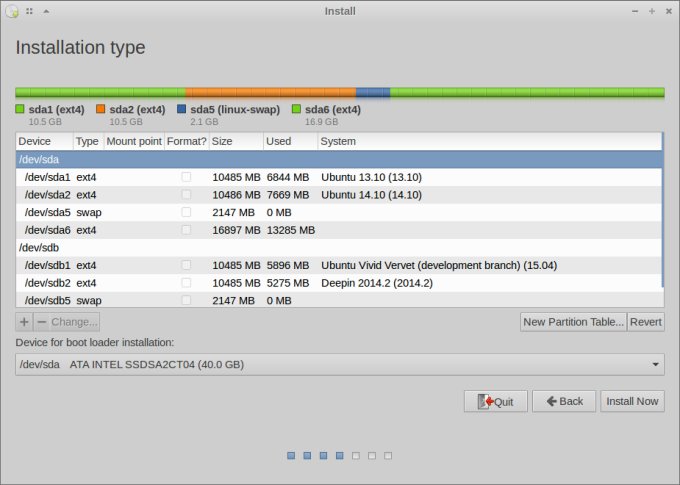Click 'Device for boot loader installation:' label

pyautogui.click(x=95, y=342)
